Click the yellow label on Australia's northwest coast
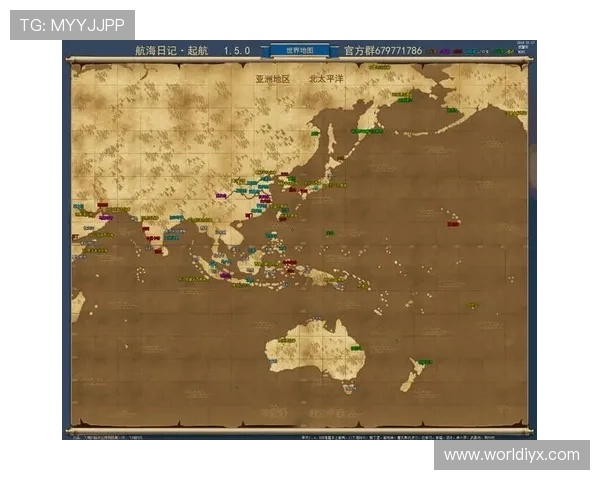 pos(287,340)
